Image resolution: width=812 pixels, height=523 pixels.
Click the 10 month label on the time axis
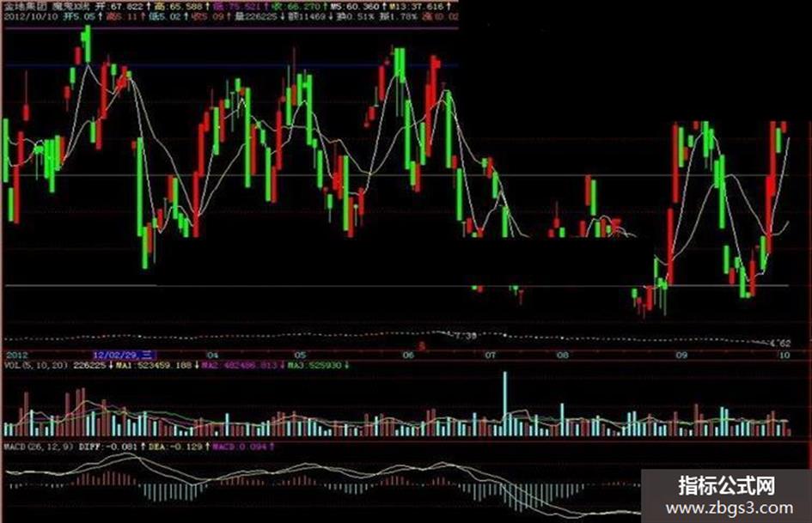785,356
